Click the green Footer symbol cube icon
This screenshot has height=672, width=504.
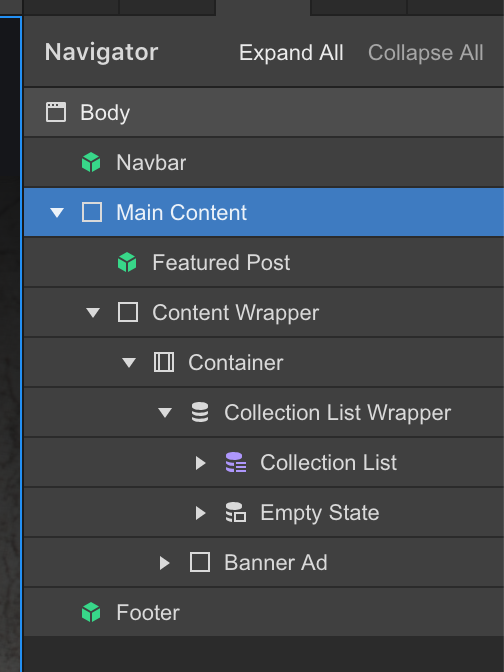(x=91, y=612)
